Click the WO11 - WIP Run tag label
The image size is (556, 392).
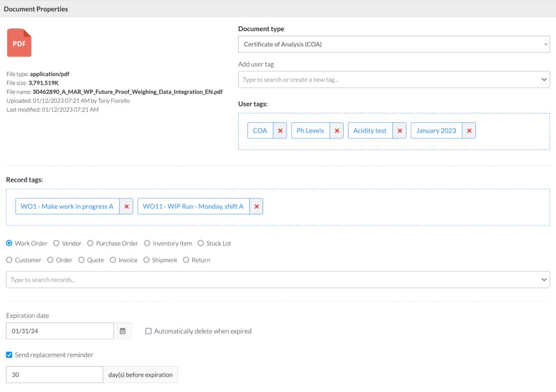point(193,206)
